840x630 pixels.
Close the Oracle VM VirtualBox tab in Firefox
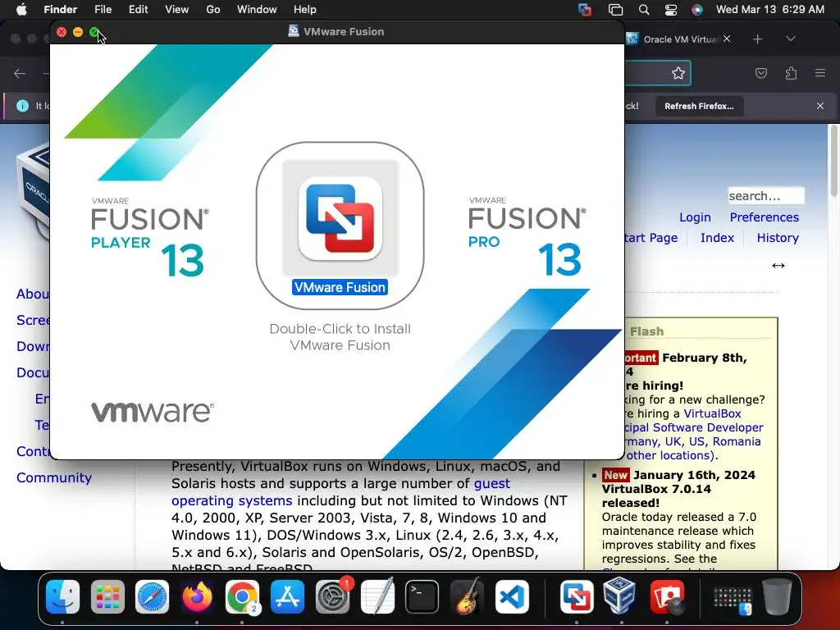(x=727, y=39)
